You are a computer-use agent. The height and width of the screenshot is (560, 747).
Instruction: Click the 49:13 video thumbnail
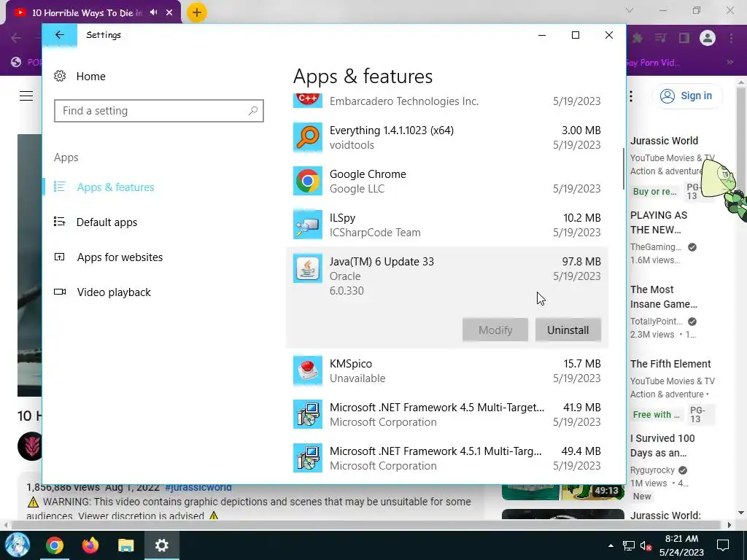tap(563, 492)
